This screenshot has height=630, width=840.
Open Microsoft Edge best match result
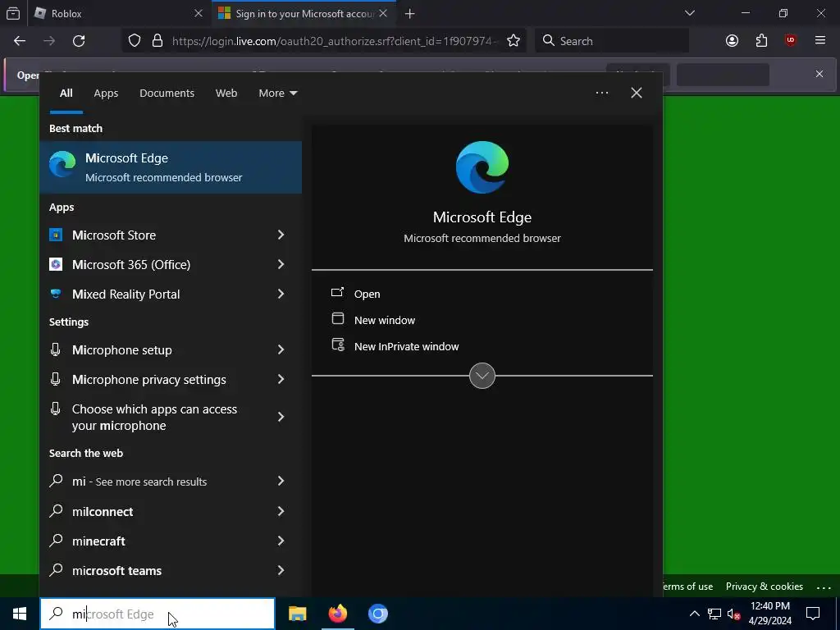tap(171, 167)
